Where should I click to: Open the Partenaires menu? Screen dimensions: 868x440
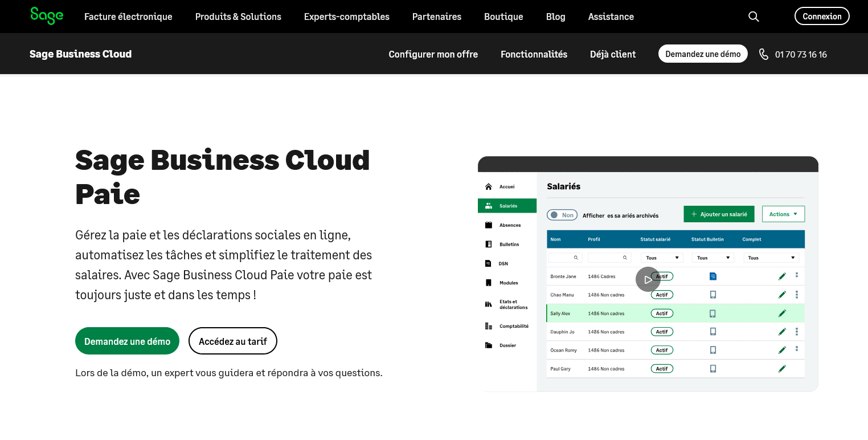[x=437, y=17]
